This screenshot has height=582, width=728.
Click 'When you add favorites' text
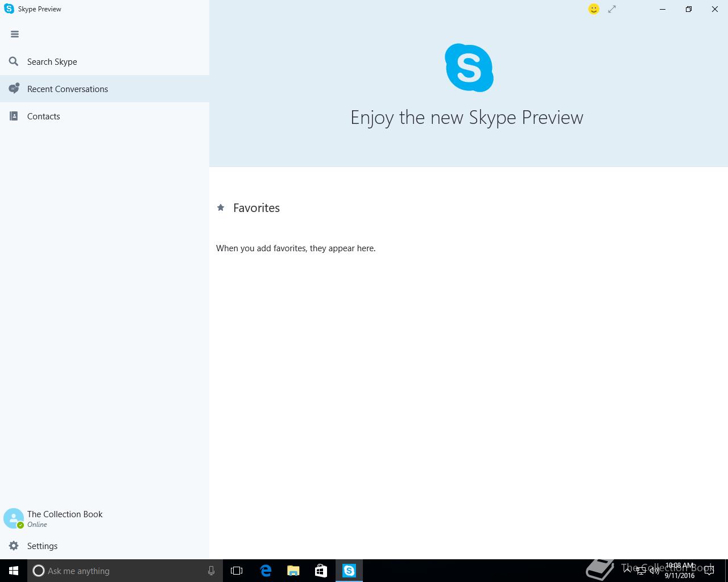(296, 248)
